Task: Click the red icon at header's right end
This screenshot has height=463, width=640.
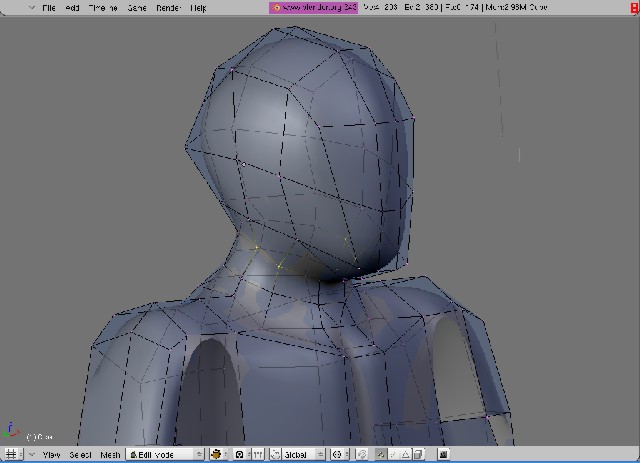Action: click(x=635, y=8)
